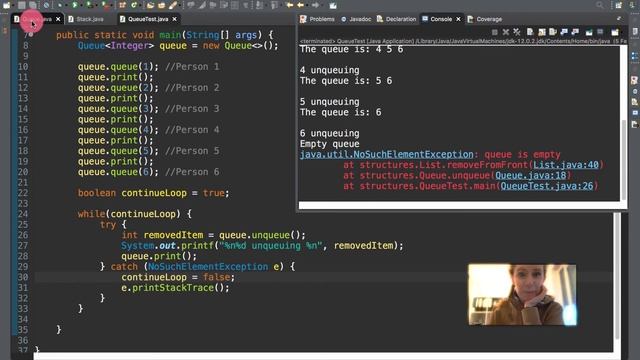
Task: Open java.util.NoSuchElementException link
Action: pyautogui.click(x=387, y=155)
